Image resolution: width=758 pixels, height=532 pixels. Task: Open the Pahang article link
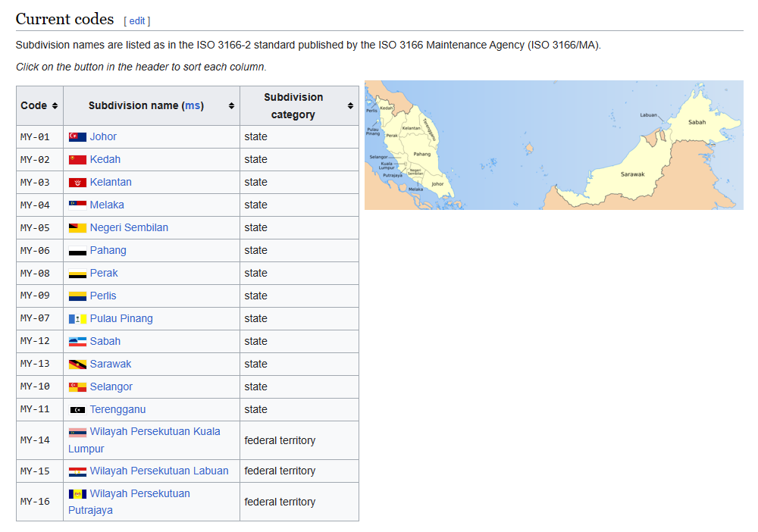(x=108, y=250)
